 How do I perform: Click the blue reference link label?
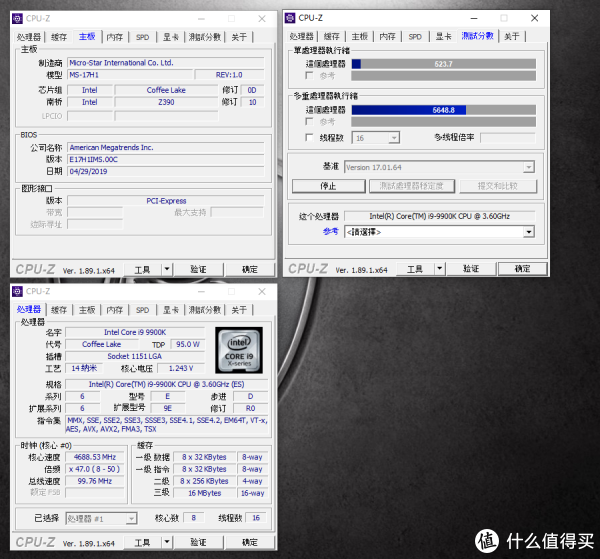pyautogui.click(x=331, y=231)
